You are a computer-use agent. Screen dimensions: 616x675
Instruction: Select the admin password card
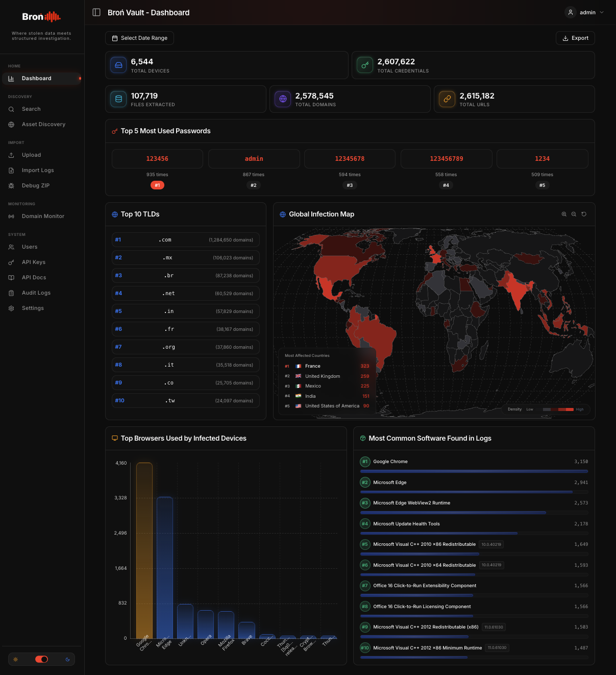(x=254, y=159)
